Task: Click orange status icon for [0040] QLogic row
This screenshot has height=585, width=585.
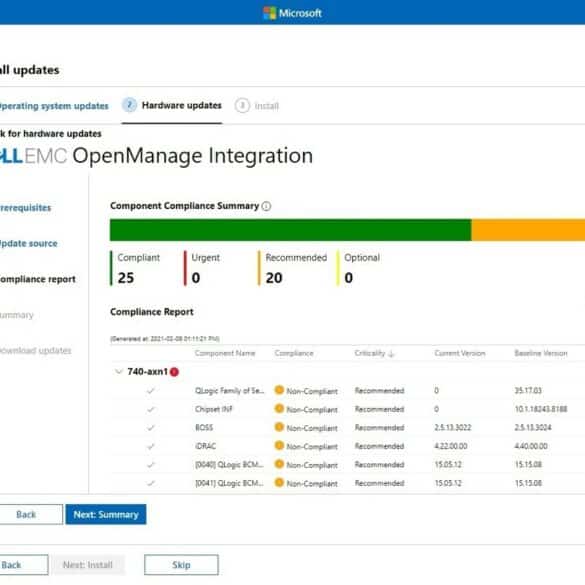Action: pyautogui.click(x=279, y=464)
